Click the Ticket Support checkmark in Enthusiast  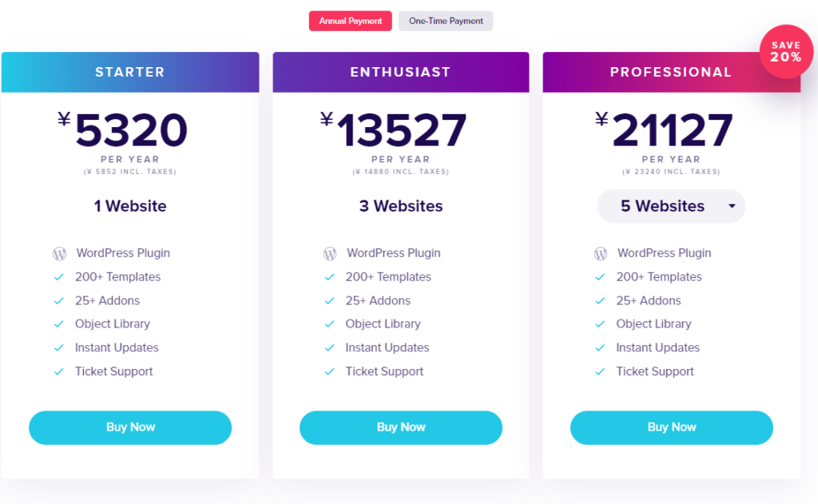(330, 371)
